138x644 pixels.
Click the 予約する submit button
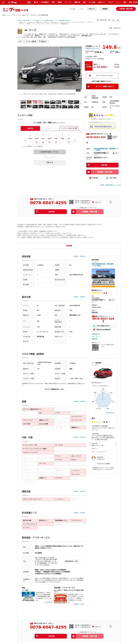click(50, 163)
